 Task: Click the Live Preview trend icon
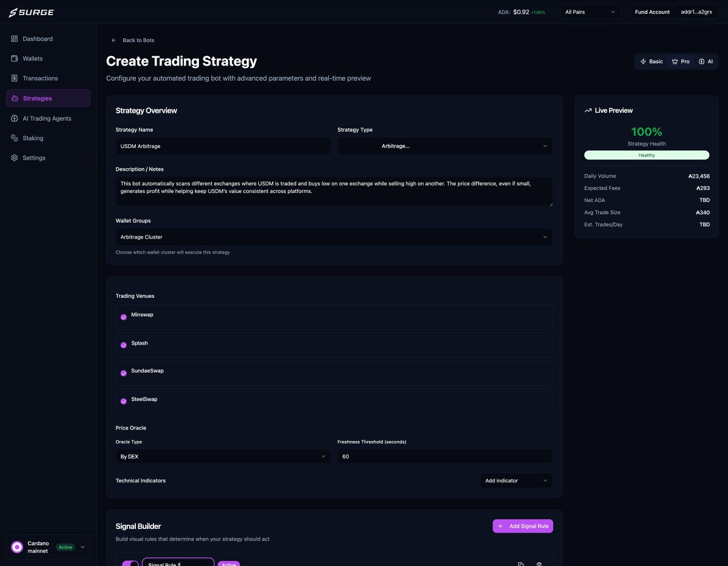click(588, 110)
